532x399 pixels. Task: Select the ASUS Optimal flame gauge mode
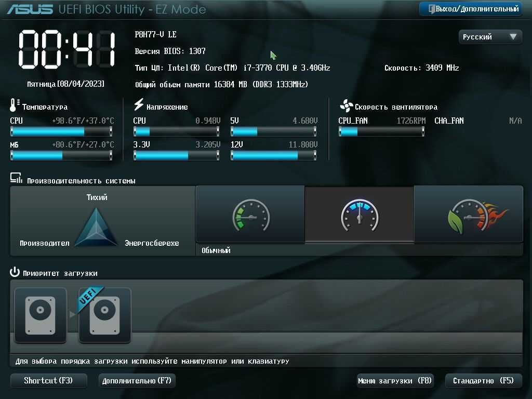point(469,215)
